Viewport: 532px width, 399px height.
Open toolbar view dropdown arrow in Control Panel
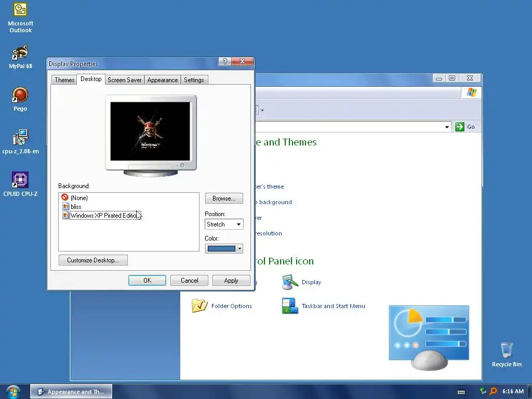[x=262, y=110]
